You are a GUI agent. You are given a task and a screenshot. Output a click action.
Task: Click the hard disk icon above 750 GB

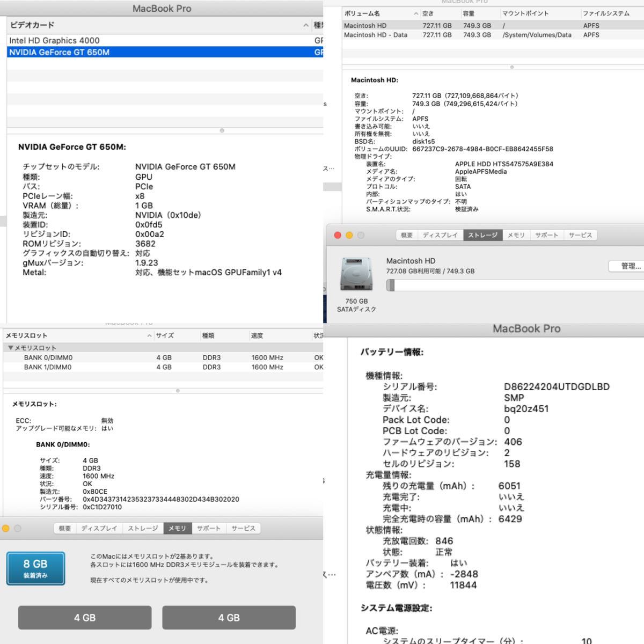click(x=356, y=274)
